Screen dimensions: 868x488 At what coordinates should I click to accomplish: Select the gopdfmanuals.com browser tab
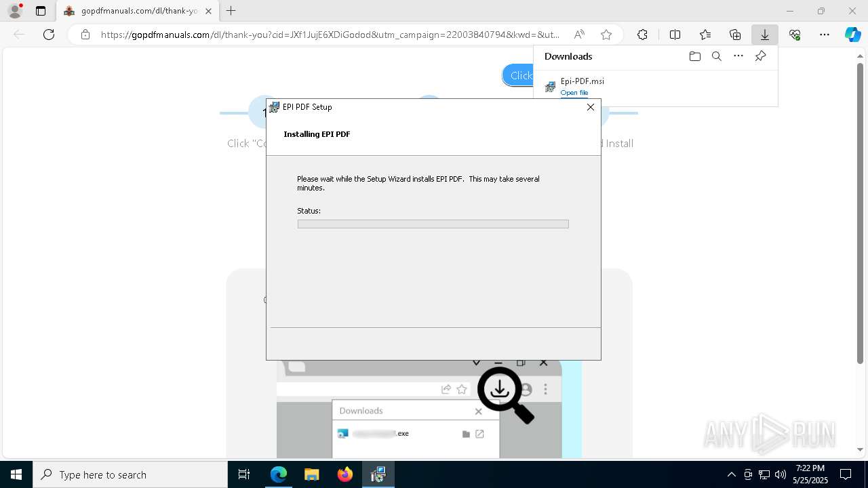point(138,11)
